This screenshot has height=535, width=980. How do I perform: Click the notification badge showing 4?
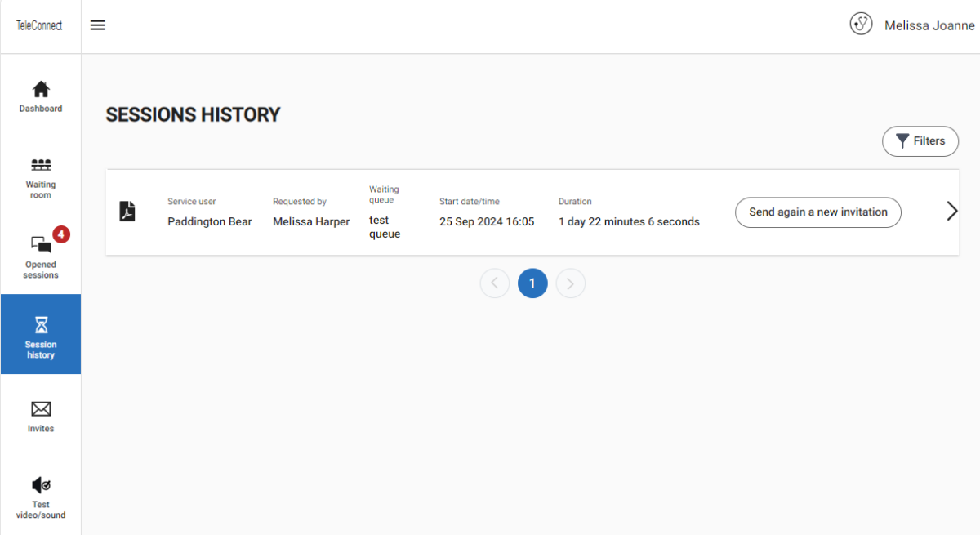pos(61,234)
